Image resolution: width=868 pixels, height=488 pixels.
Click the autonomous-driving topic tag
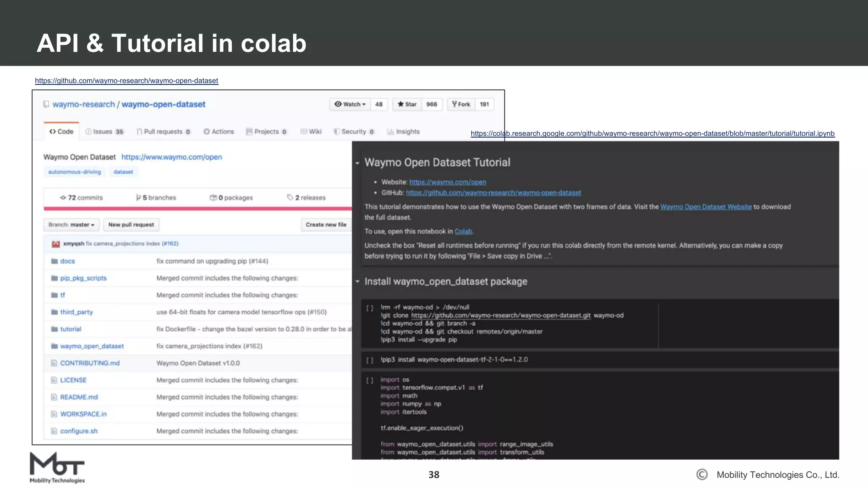[x=75, y=172]
